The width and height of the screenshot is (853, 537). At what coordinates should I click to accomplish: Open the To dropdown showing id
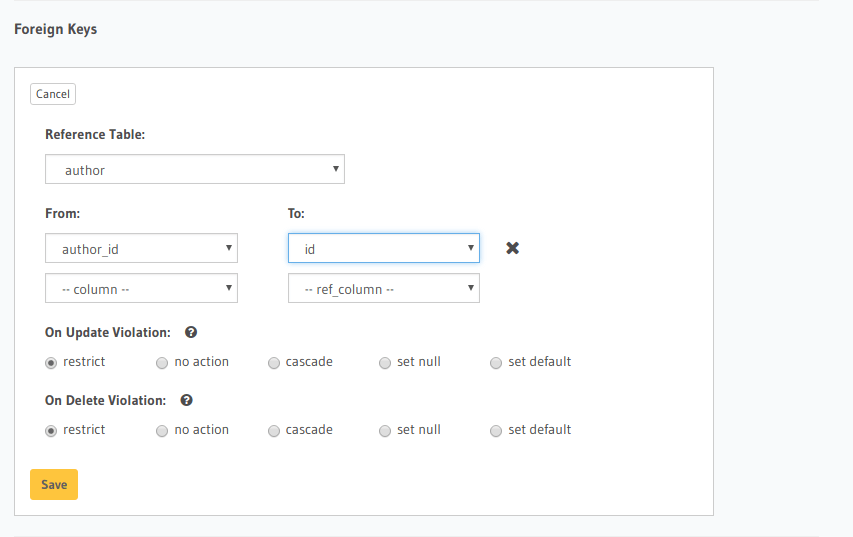pos(383,248)
